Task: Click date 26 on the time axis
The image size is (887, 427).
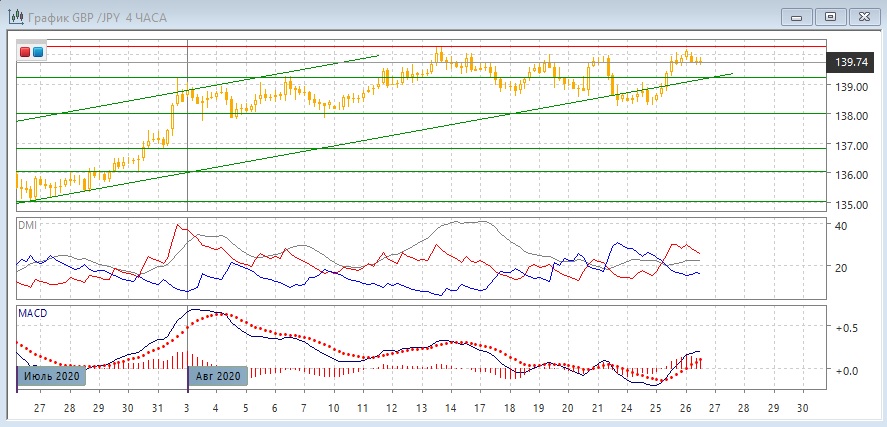Action: (x=685, y=409)
